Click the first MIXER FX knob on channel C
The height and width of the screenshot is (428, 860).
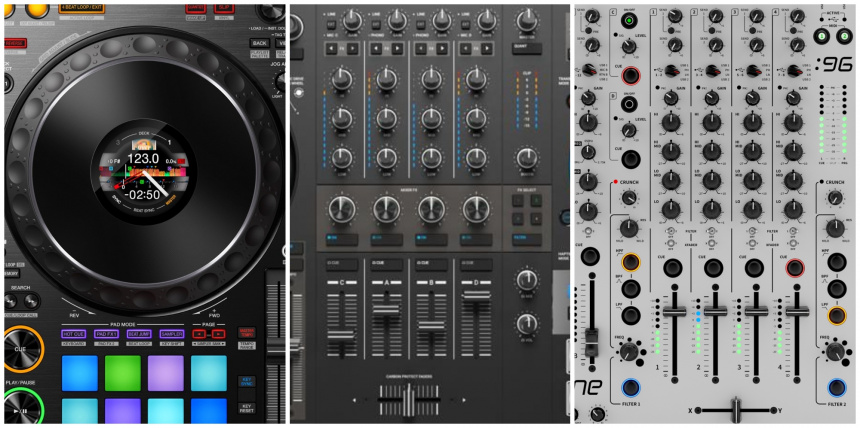[x=342, y=209]
